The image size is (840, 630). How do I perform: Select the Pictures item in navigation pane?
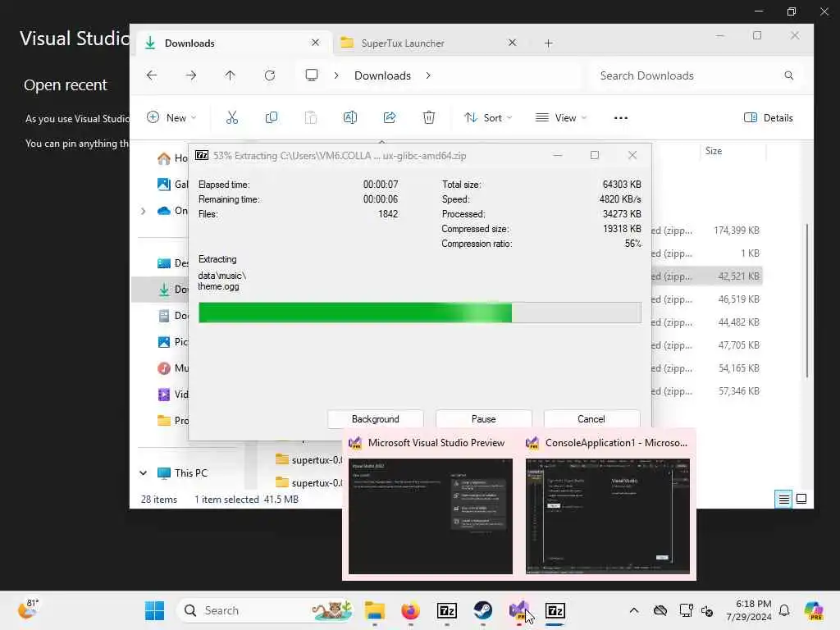[172, 342]
